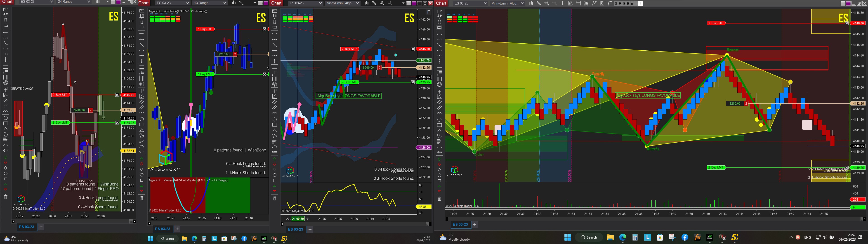Add new tab with plus in second chart

point(177,229)
